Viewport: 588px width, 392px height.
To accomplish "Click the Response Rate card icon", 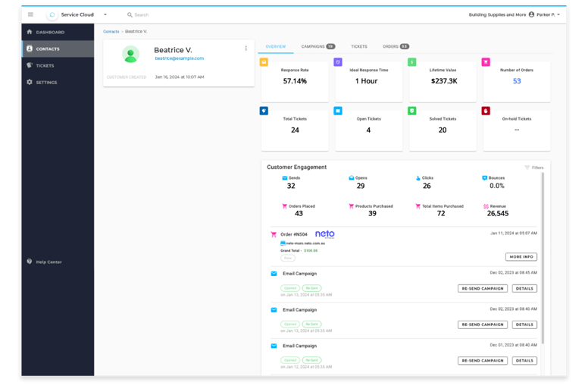I will (x=264, y=62).
